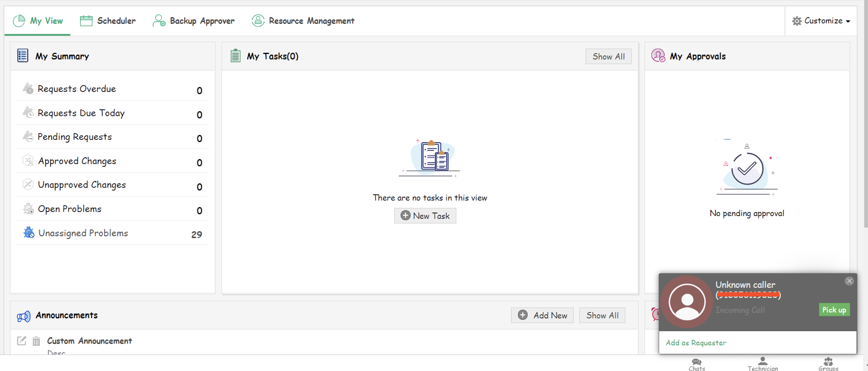
Task: Click the My Approvals icon
Action: point(658,56)
